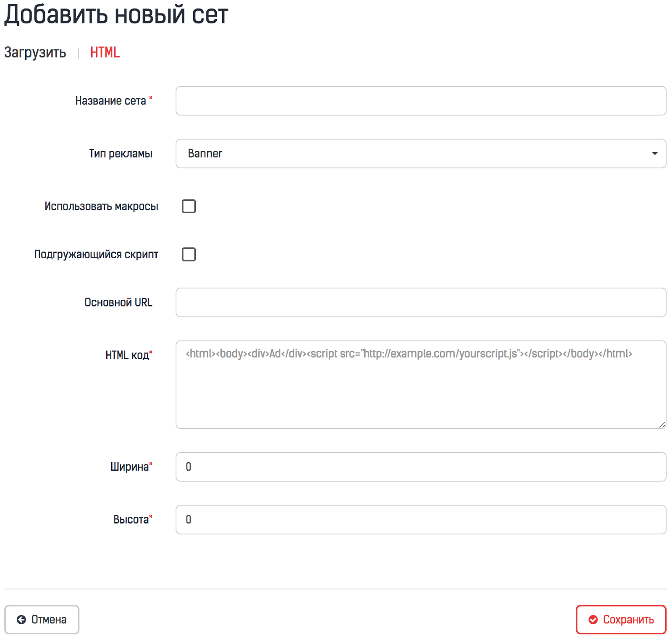
Task: Switch to the Загрузить tab
Action: coord(35,52)
